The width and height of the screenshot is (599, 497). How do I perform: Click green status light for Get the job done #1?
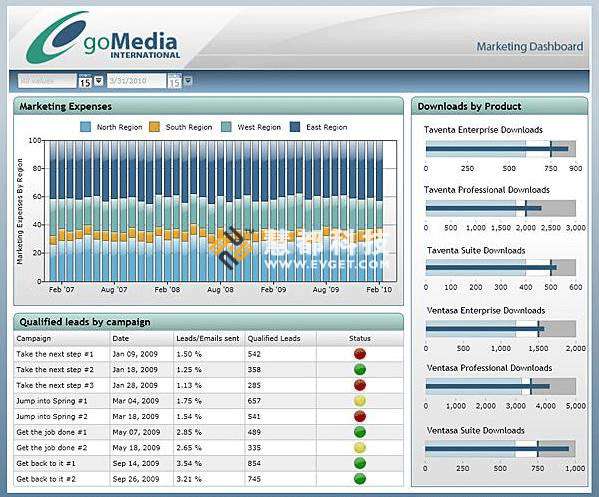359,432
